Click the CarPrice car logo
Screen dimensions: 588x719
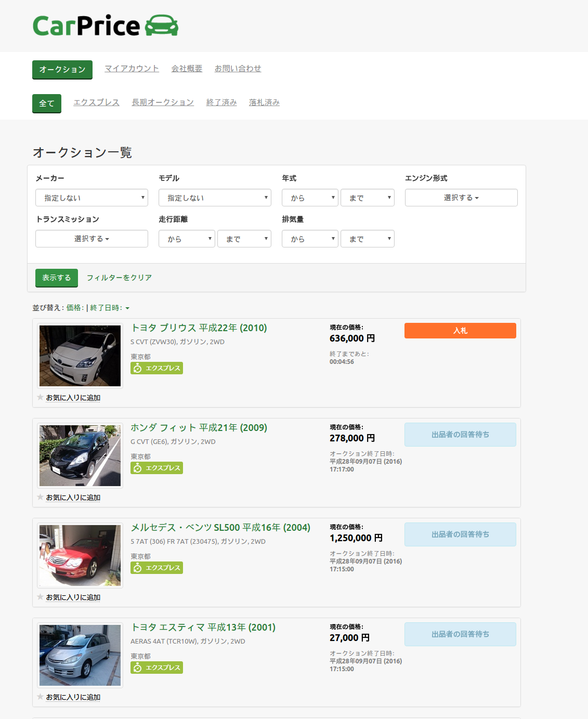pos(106,25)
